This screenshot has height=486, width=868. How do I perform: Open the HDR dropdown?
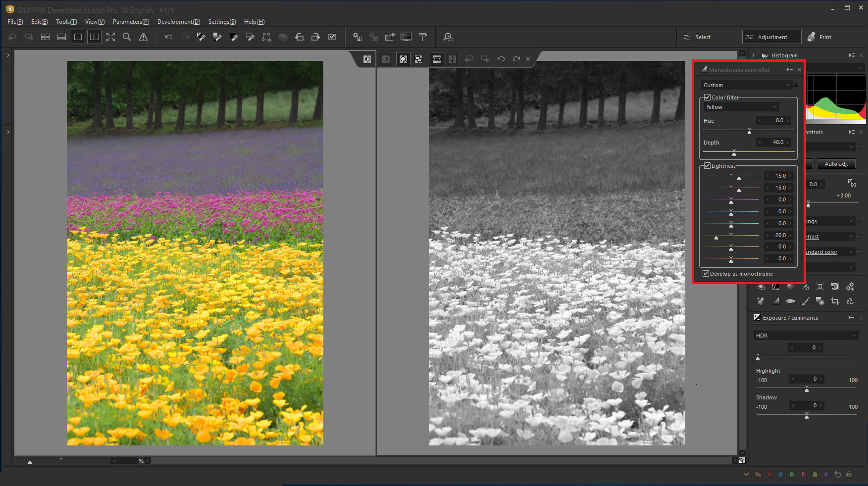(806, 336)
